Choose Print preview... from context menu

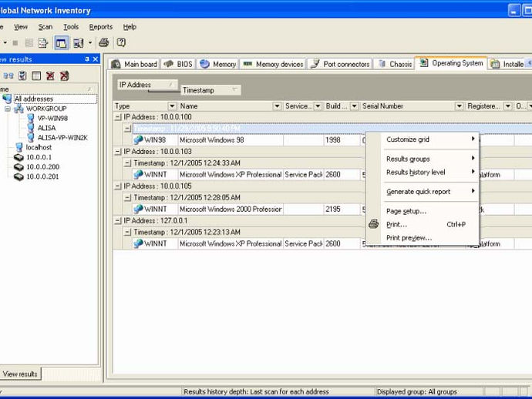(x=423, y=238)
